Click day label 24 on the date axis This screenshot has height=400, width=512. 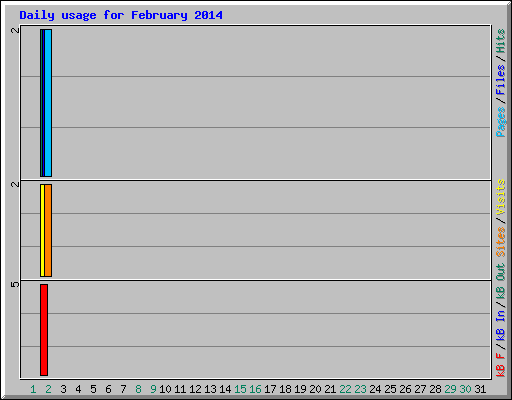(375, 389)
